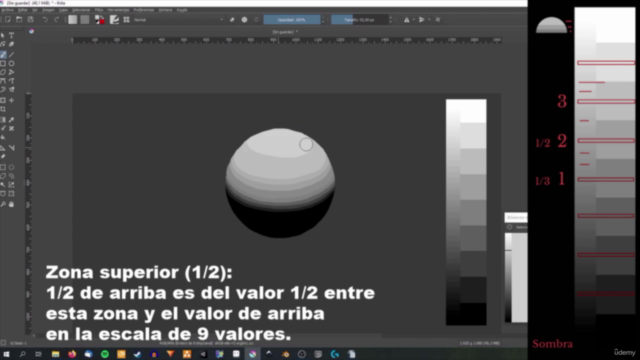Image resolution: width=640 pixels, height=360 pixels.
Task: Toggle vertical mirror tool
Action: tap(422, 20)
